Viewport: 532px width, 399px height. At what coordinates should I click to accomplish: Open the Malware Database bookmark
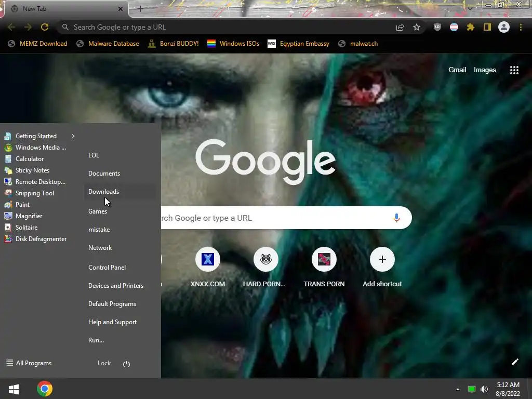108,44
